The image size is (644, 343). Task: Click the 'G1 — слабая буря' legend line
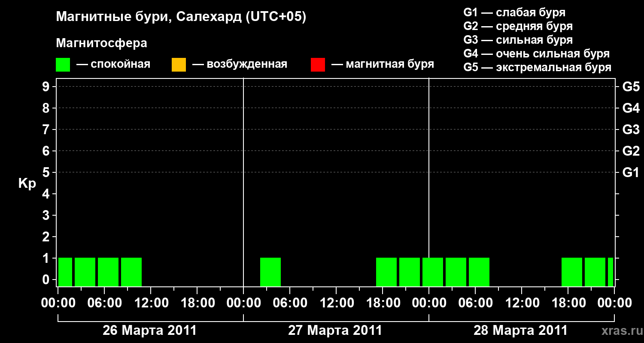pos(514,12)
